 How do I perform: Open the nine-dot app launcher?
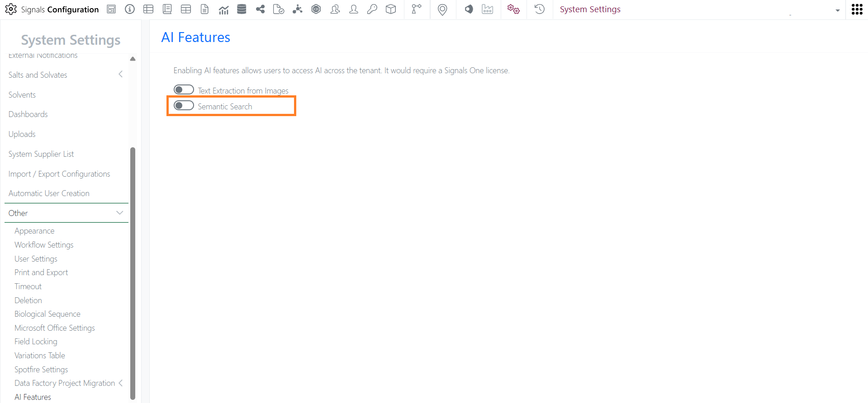click(857, 9)
